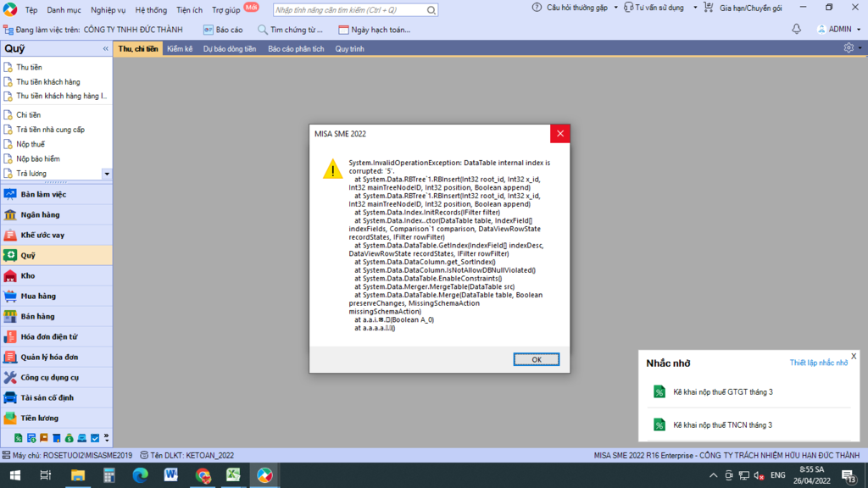The width and height of the screenshot is (868, 488).
Task: Switch to the Thu, chi tiền tab
Action: point(138,48)
